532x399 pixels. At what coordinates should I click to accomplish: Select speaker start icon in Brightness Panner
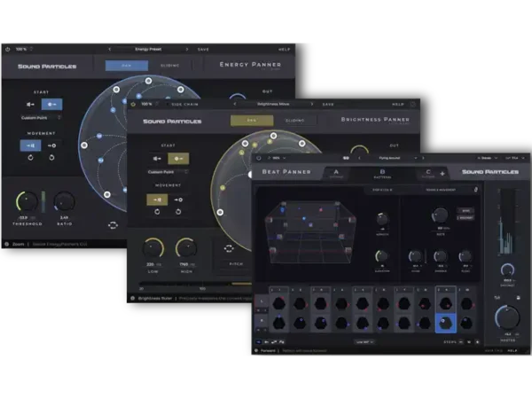point(157,159)
